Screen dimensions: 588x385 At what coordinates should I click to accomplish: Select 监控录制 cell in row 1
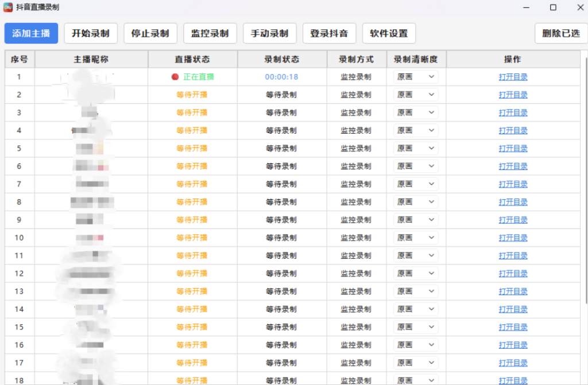[x=356, y=77]
